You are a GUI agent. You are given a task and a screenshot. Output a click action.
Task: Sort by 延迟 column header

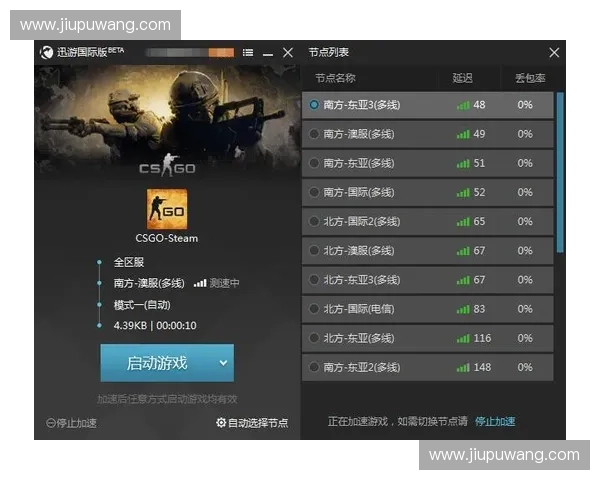tap(462, 78)
